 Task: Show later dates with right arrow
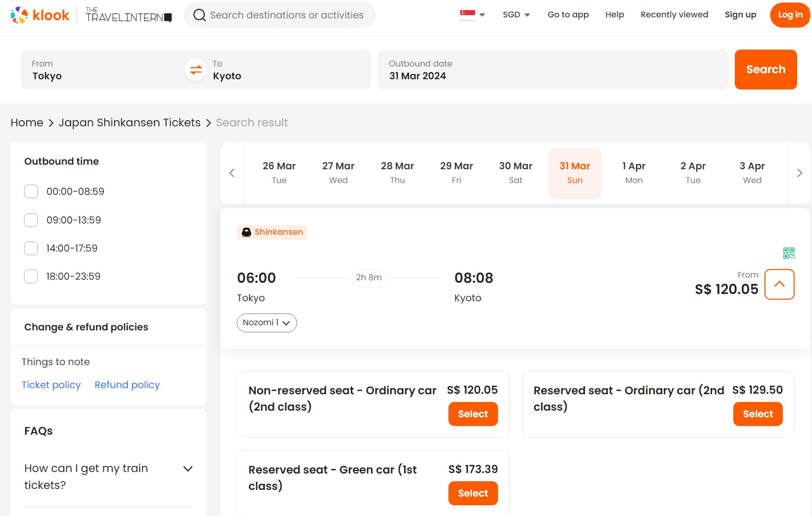click(x=799, y=173)
